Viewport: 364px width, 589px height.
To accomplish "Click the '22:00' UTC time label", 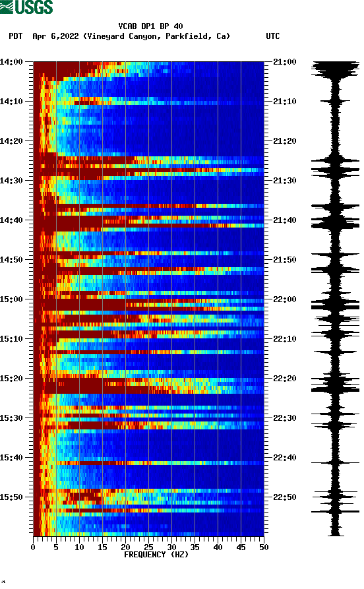I will point(285,299).
